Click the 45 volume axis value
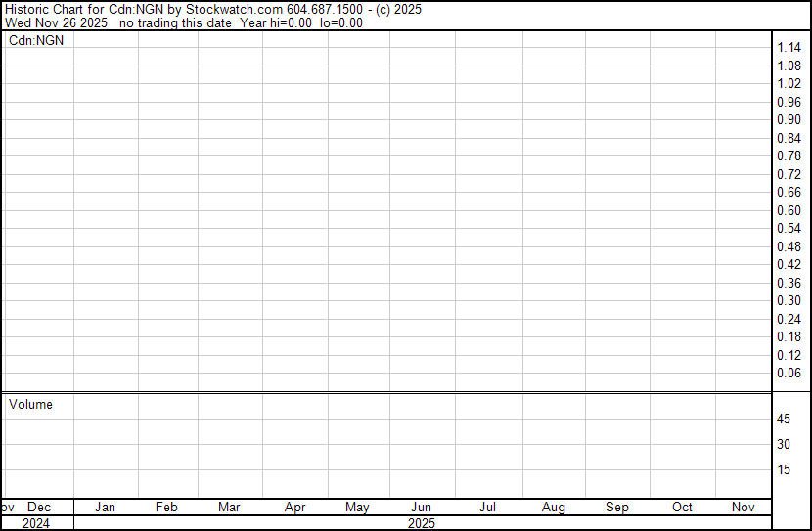 (x=784, y=419)
